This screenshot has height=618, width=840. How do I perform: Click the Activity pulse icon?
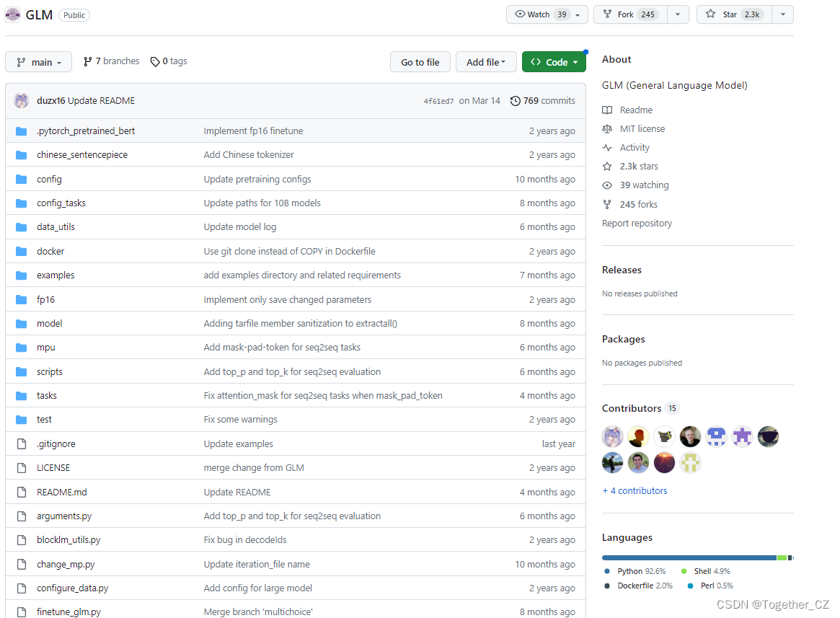(607, 147)
